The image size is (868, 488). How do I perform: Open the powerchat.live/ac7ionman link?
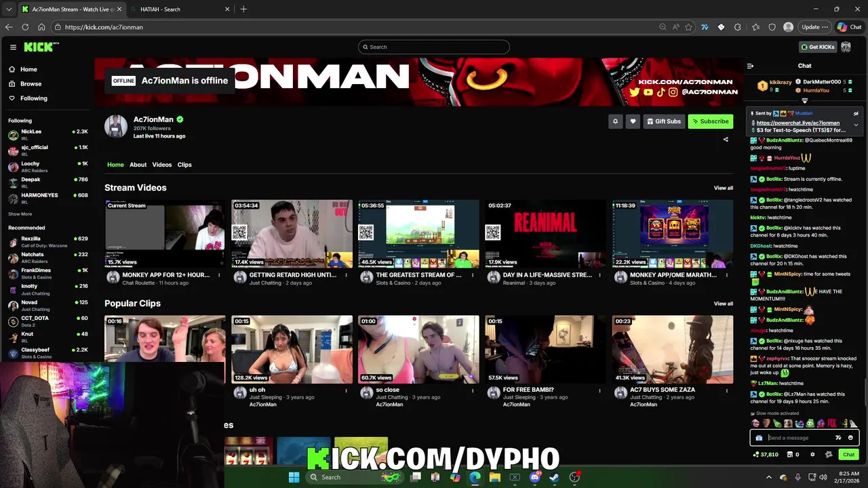tap(797, 123)
